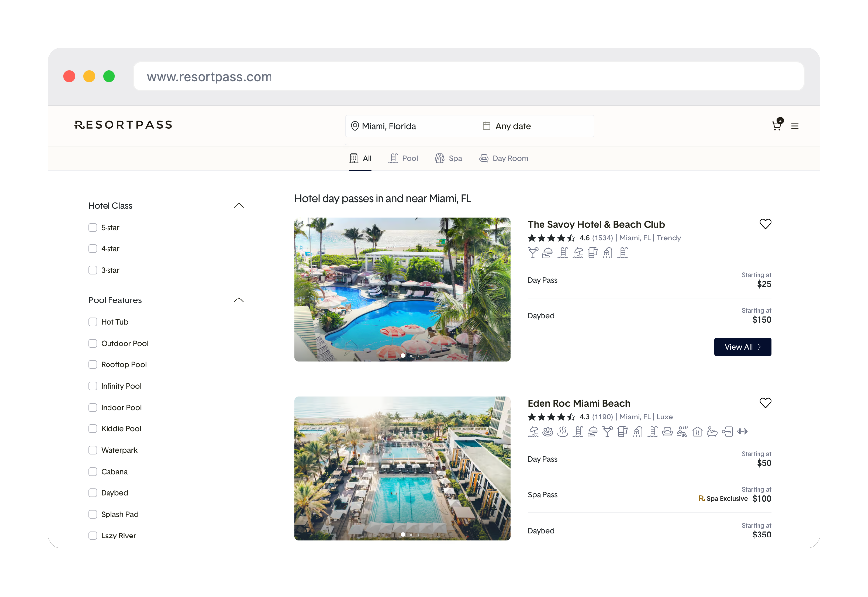Open the shopping cart icon

point(777,126)
